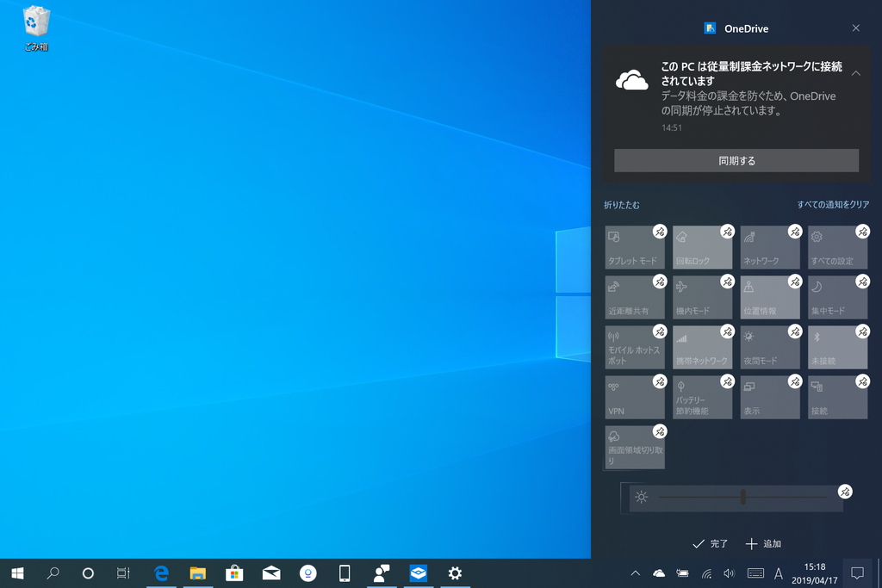Click 折りたたむ to collapse quick actions
Viewport: 882px width, 588px height.
622,205
